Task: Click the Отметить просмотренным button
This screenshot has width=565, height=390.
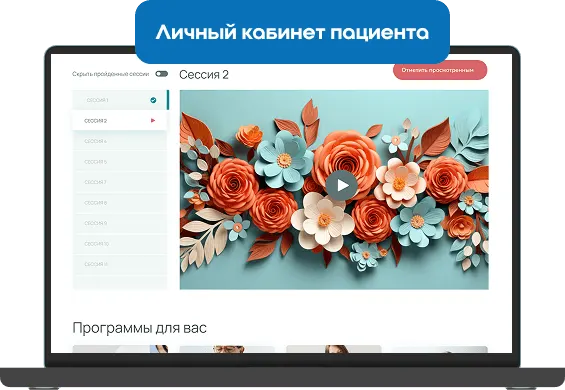Action: click(x=440, y=70)
